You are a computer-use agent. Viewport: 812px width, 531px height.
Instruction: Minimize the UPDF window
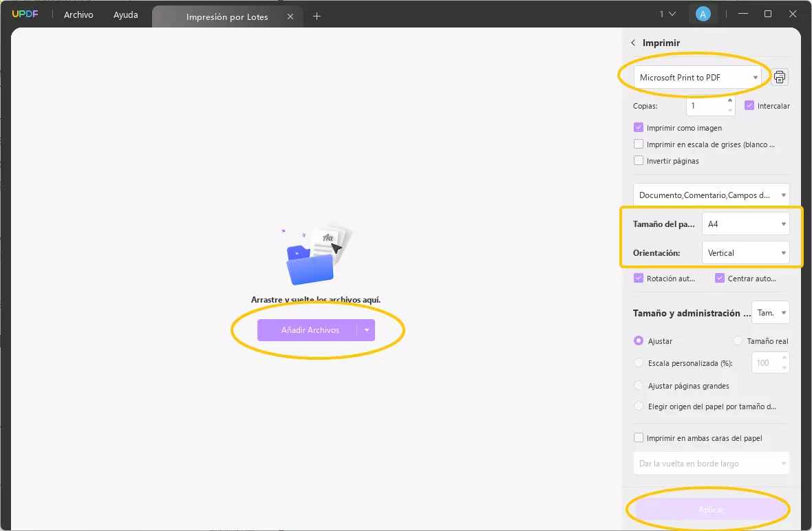click(743, 14)
